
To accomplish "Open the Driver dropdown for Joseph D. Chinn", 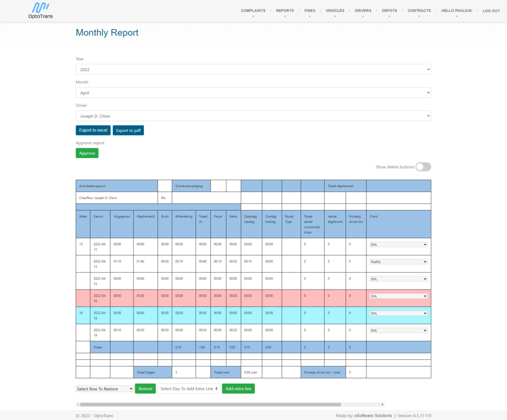I will [x=253, y=116].
